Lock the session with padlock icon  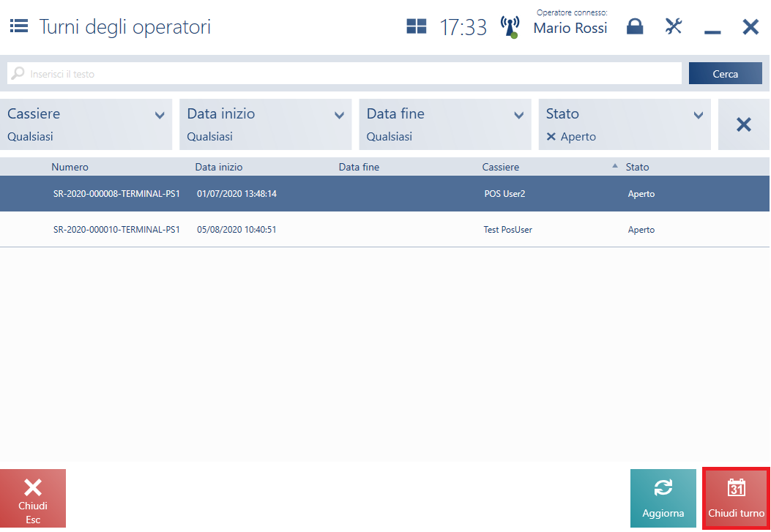(x=635, y=26)
